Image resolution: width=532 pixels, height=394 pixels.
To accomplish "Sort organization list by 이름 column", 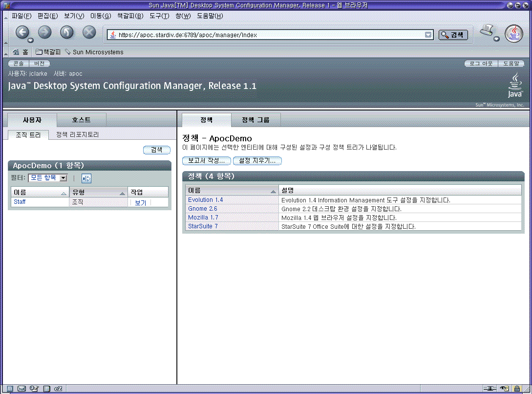I will pyautogui.click(x=40, y=193).
